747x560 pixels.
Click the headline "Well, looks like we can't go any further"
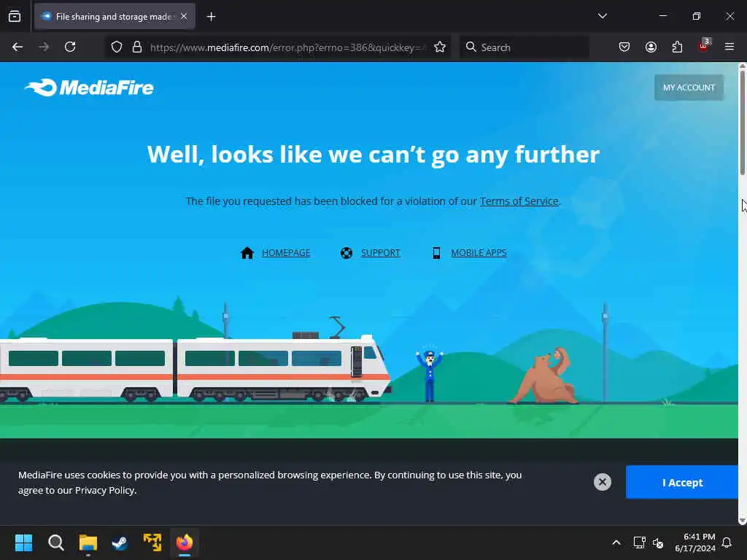coord(373,155)
